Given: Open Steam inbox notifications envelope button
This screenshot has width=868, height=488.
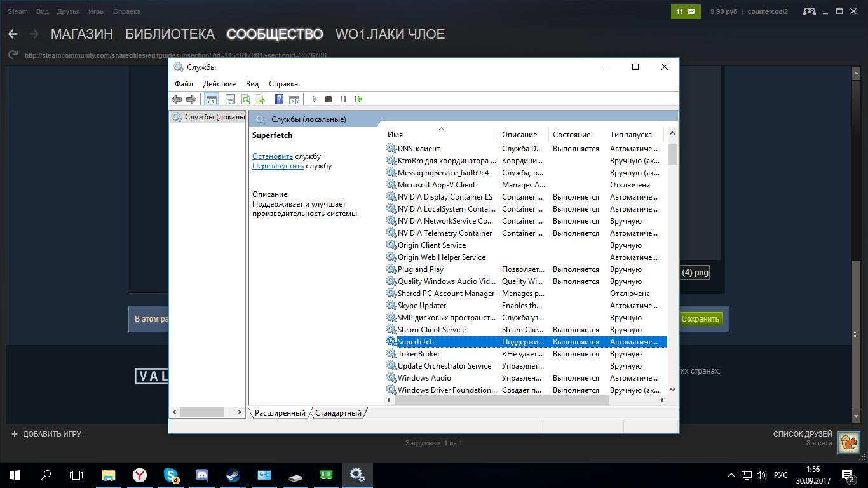Looking at the screenshot, I should (686, 11).
